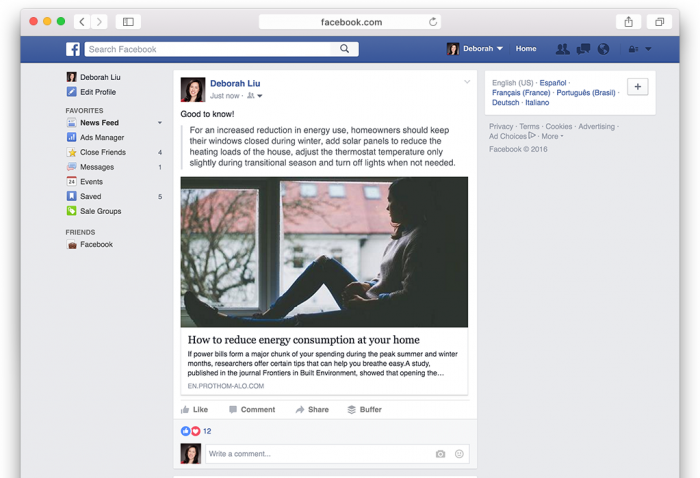Switch language to Español
The image size is (700, 478).
[x=553, y=83]
